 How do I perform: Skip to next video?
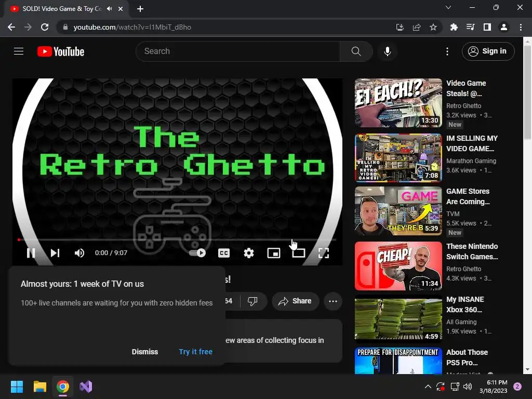pos(55,253)
